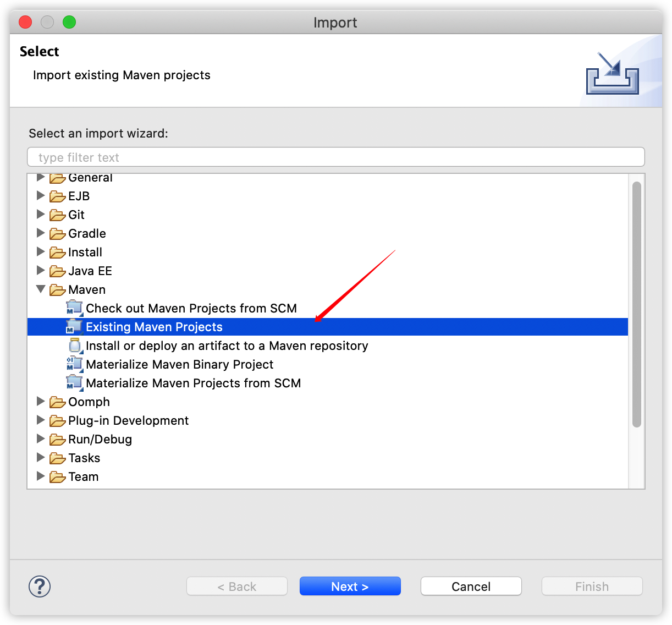Click the Check out Maven Projects icon
This screenshot has height=625, width=672.
[x=74, y=309]
